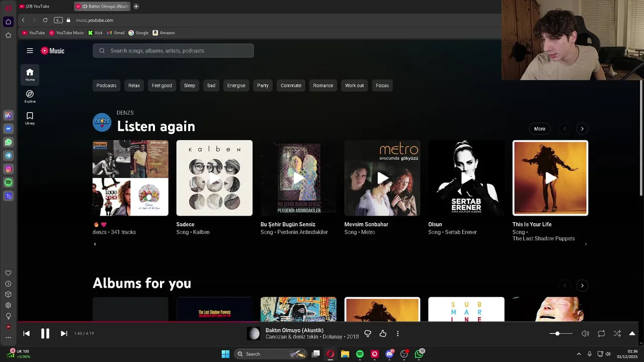Show next items in Listen again carousel

coord(582,129)
